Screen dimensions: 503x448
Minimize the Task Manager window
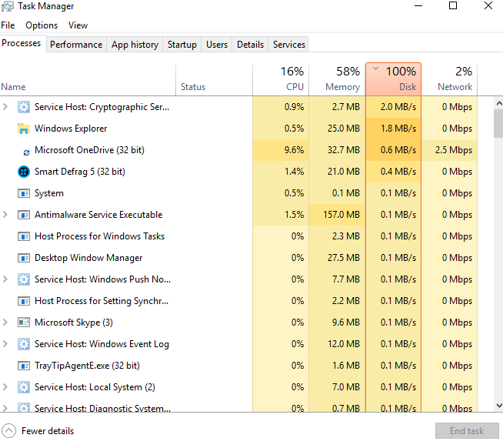click(x=418, y=6)
